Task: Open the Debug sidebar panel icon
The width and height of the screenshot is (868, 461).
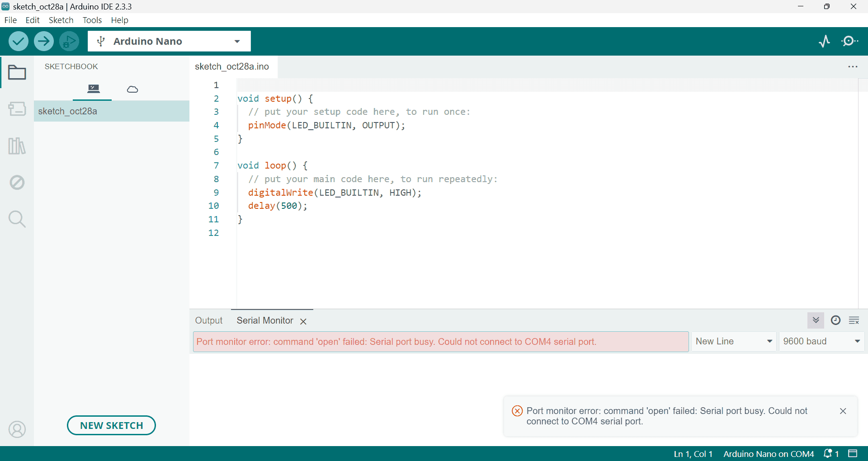Action: pyautogui.click(x=17, y=183)
